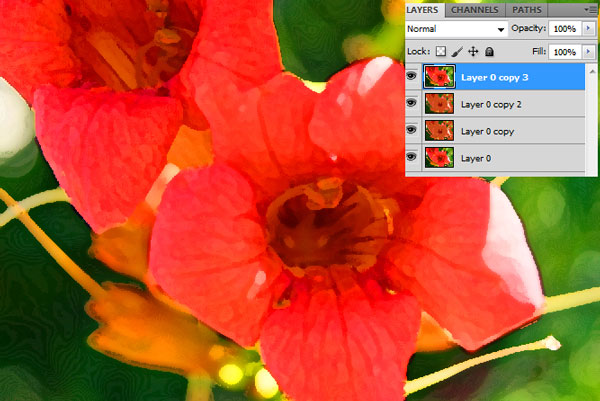Select the "Layer 0 copy 3" layer name

tap(494, 78)
